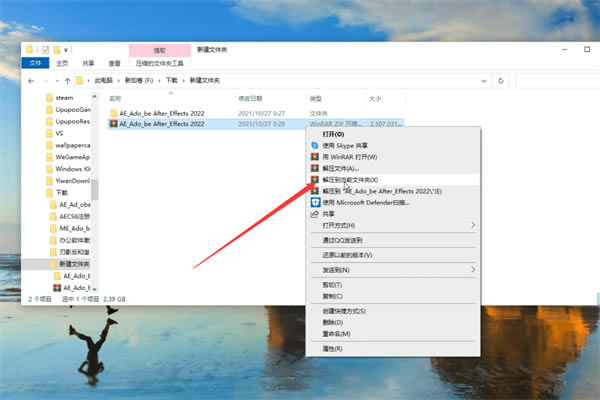
Task: Click WinRAR archive icon at bottom of sidebar tree
Action: point(57,287)
